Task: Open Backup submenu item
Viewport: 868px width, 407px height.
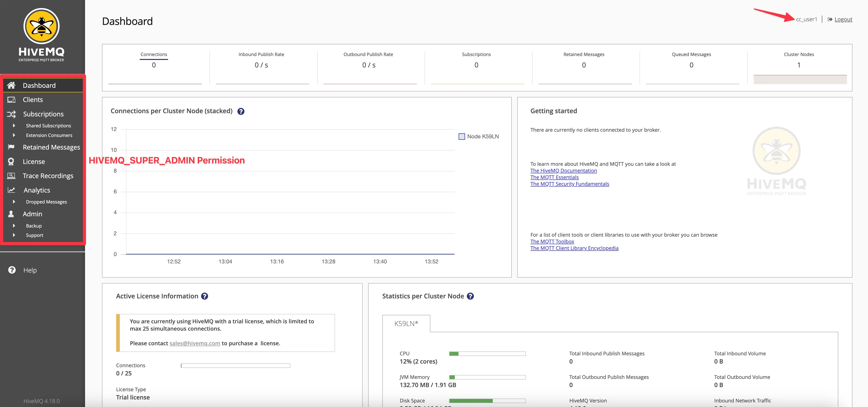Action: (34, 226)
